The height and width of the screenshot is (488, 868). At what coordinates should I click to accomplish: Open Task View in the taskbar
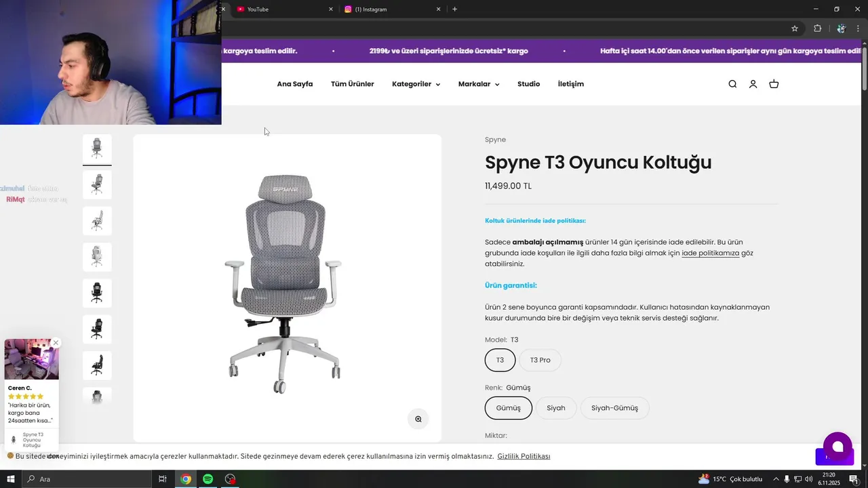[x=163, y=479]
